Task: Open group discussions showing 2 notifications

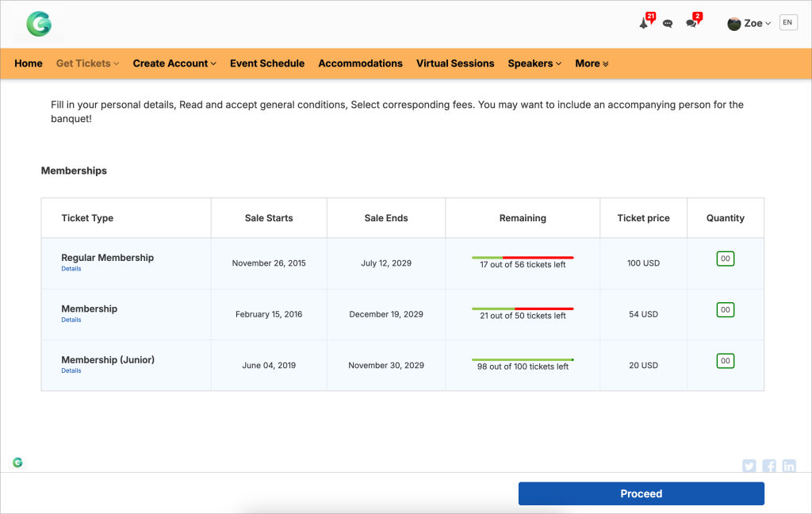Action: click(x=691, y=23)
